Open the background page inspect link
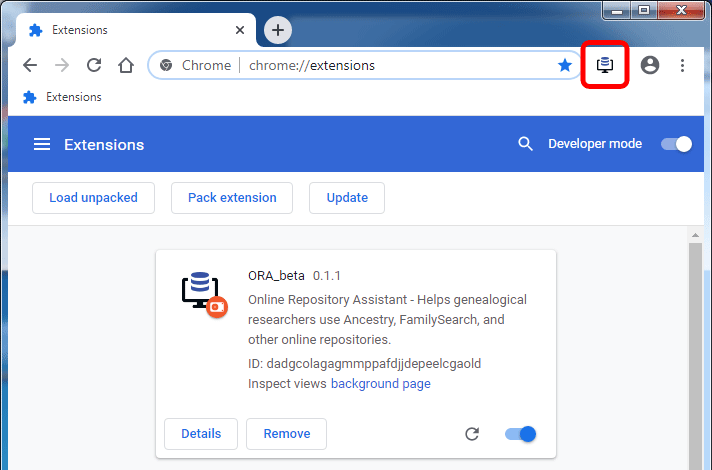712x470 pixels. click(381, 384)
